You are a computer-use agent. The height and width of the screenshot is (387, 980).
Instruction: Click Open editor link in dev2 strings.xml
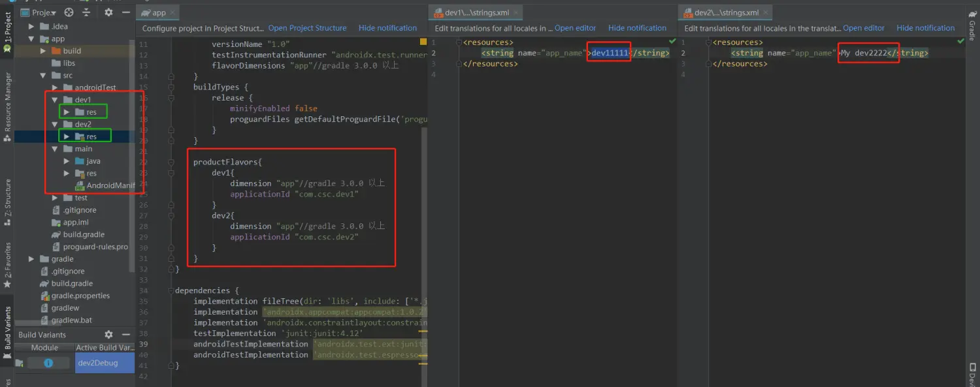864,28
